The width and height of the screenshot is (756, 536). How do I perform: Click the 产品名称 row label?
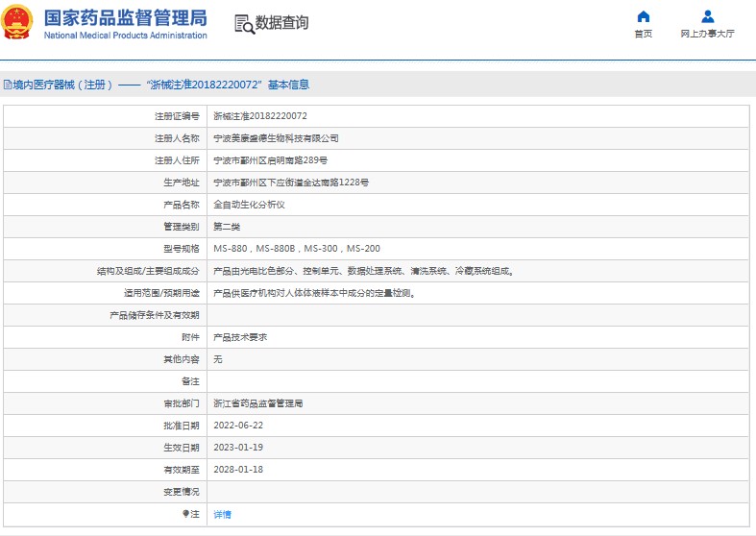(182, 205)
